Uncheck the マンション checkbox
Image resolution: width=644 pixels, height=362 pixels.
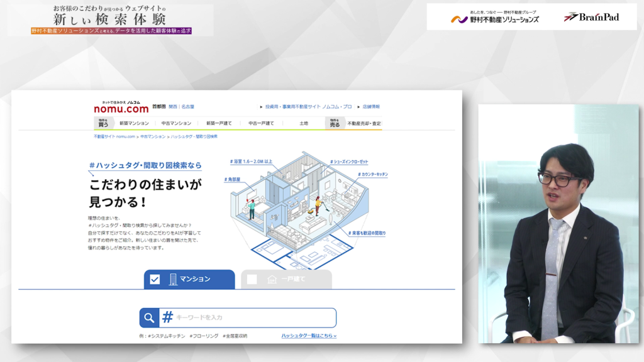coord(155,280)
